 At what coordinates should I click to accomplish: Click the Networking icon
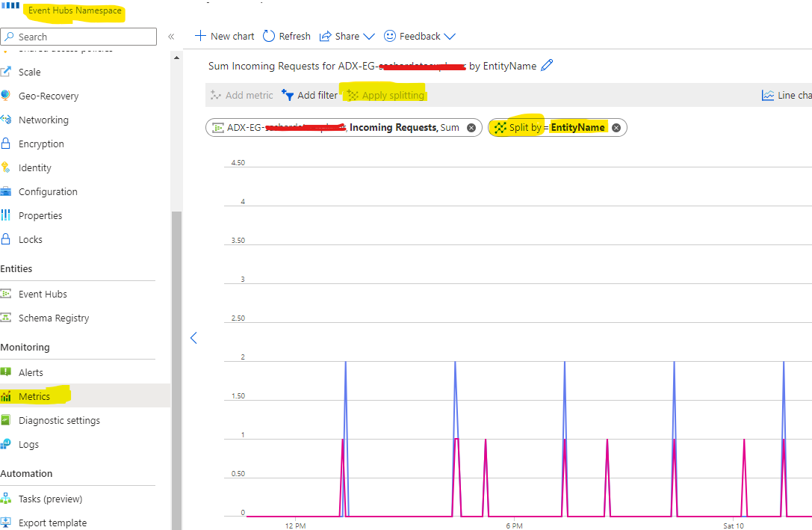6,120
